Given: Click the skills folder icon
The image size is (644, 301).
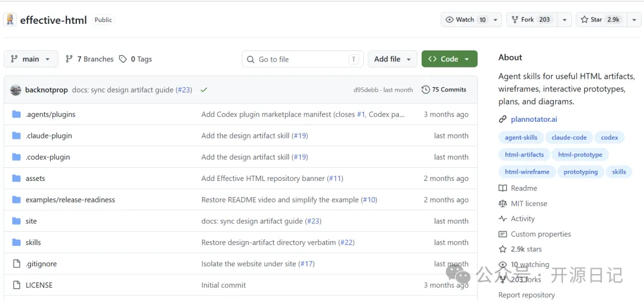Looking at the screenshot, I should (x=17, y=242).
